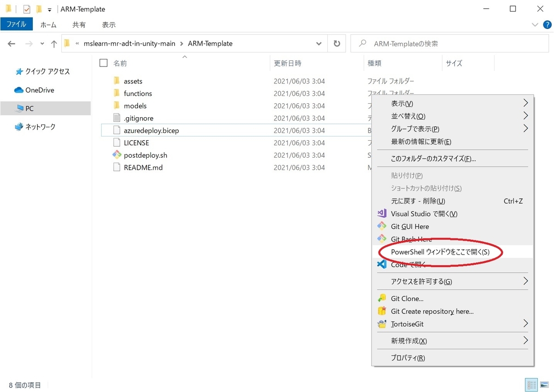Choose 最新の情報に更新(E) from context menu
Screen dimensions: 554x392
(452, 142)
